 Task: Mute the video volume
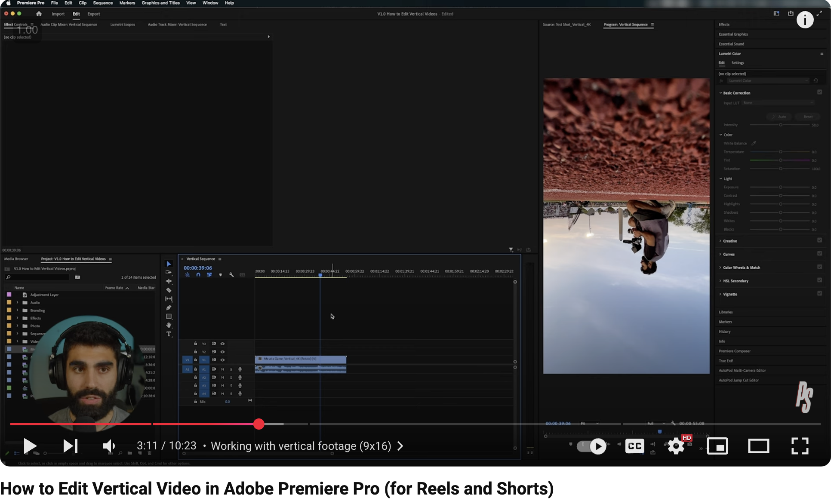click(109, 446)
